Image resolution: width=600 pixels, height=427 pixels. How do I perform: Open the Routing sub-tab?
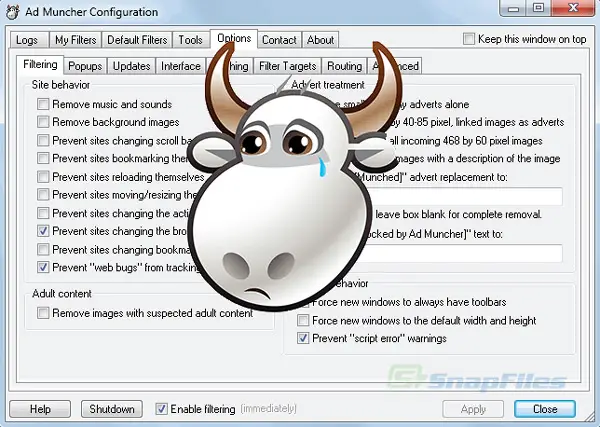344,66
